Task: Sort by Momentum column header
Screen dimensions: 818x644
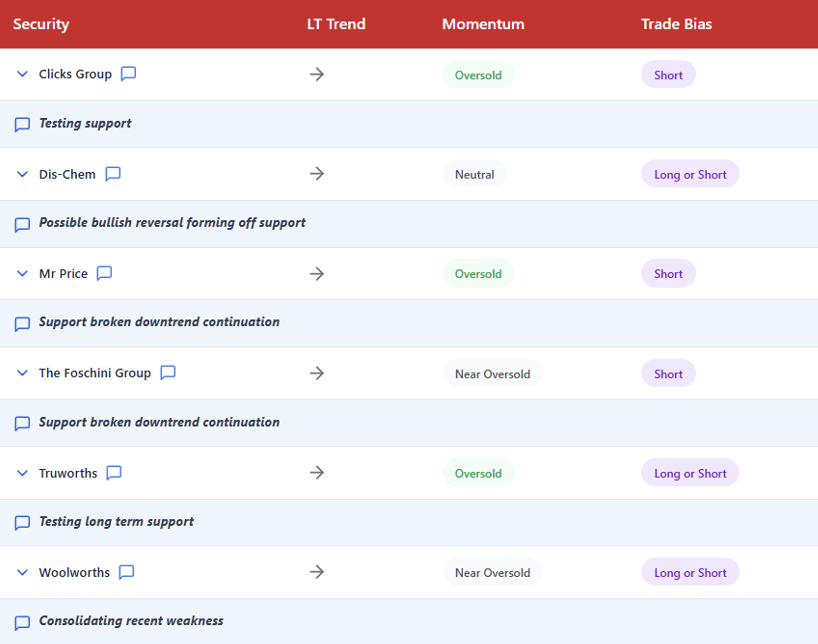Action: 483,24
